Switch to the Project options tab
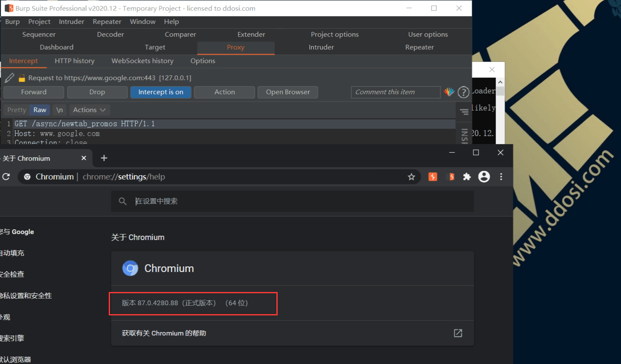The height and width of the screenshot is (364, 621). click(335, 35)
